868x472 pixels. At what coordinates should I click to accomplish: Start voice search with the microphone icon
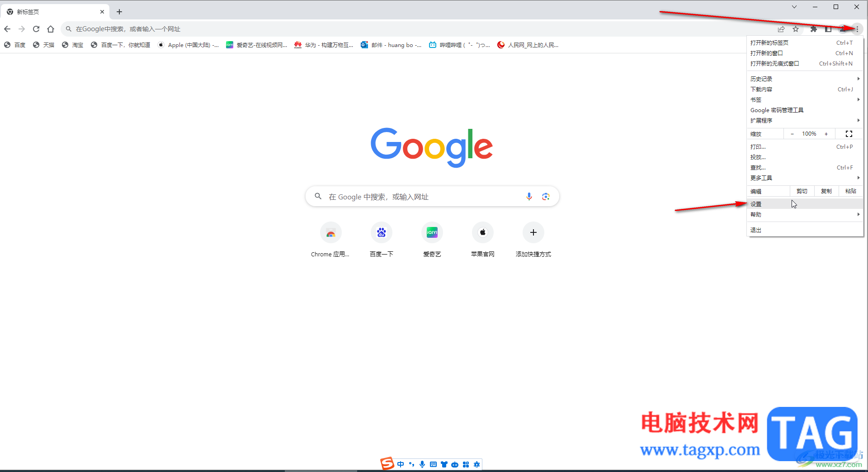point(529,197)
